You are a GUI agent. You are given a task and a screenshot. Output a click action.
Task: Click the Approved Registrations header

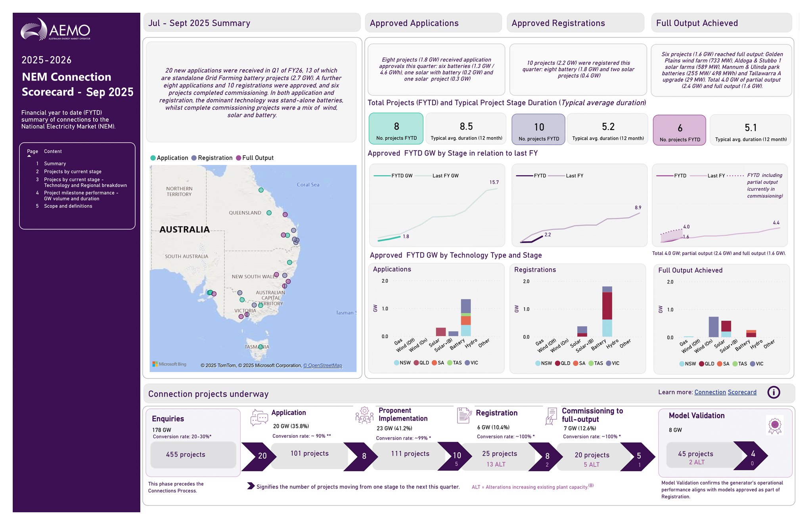(x=576, y=23)
